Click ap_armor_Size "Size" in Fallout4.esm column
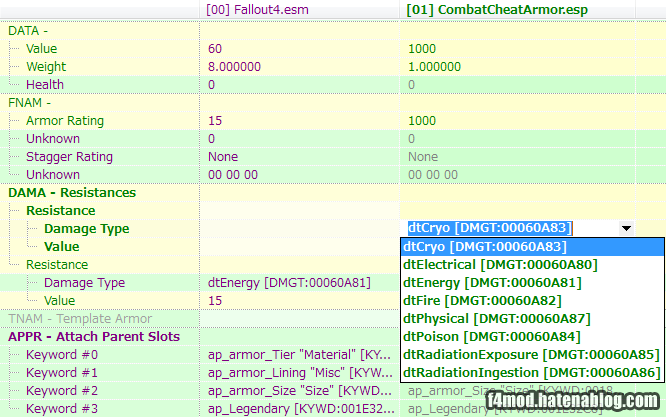Screen dimensions: 666x417 (299, 391)
